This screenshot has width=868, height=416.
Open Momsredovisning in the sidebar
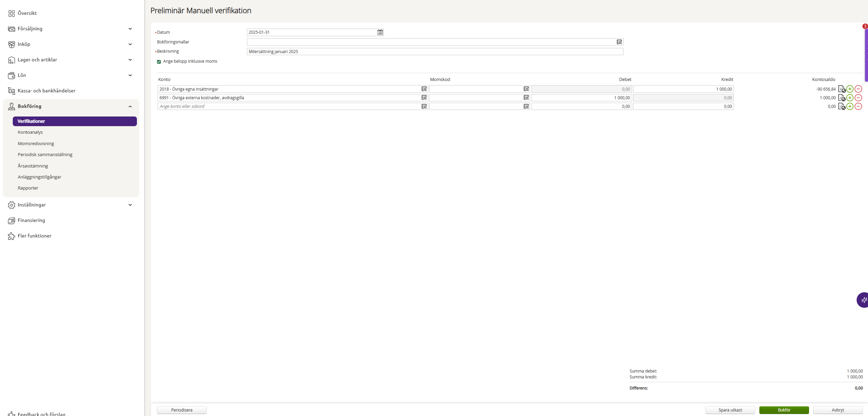click(36, 143)
